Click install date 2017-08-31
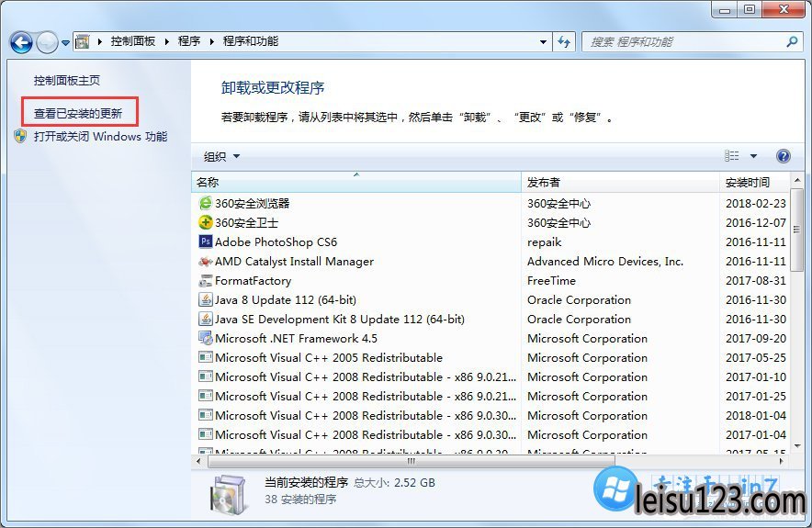 [756, 281]
